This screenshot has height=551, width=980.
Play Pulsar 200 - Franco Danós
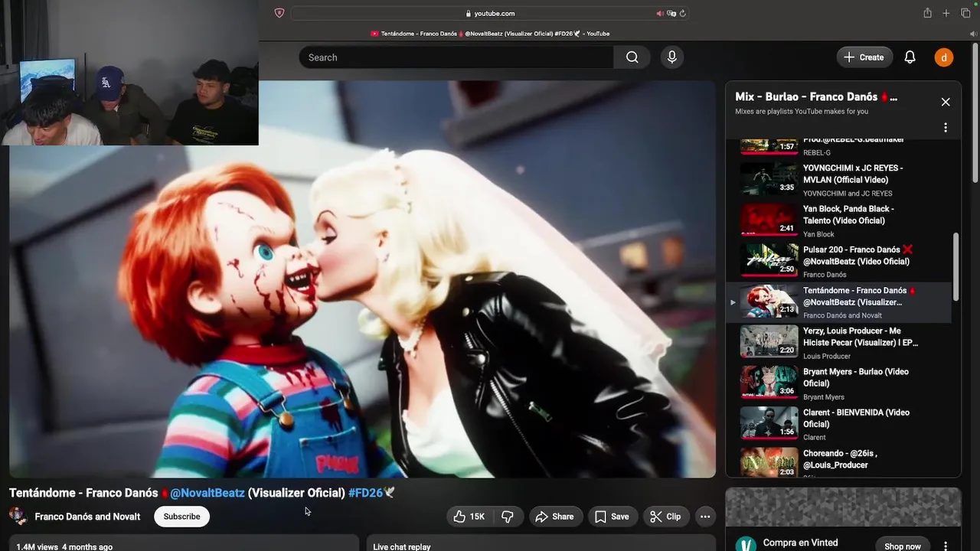tap(838, 261)
